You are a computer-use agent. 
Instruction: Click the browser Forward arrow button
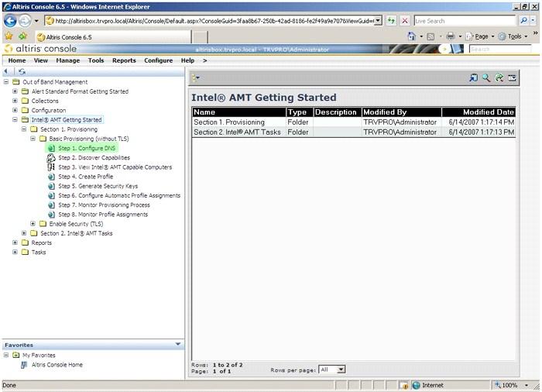coord(25,21)
